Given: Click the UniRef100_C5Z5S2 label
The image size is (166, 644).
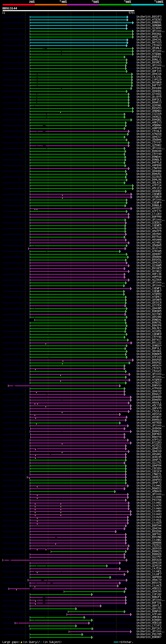Looking at the screenshot, I should pyautogui.click(x=149, y=546).
